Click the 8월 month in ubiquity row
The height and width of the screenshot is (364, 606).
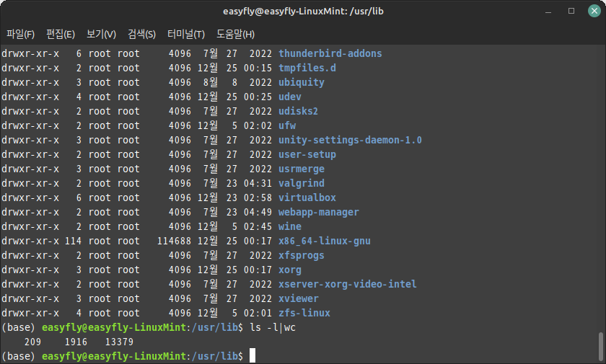(210, 82)
